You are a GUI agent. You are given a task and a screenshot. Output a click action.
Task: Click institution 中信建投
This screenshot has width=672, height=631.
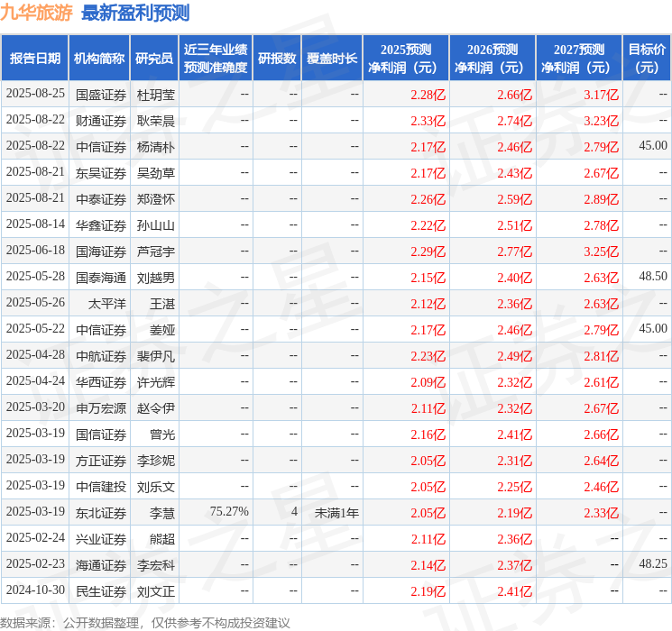(x=101, y=487)
